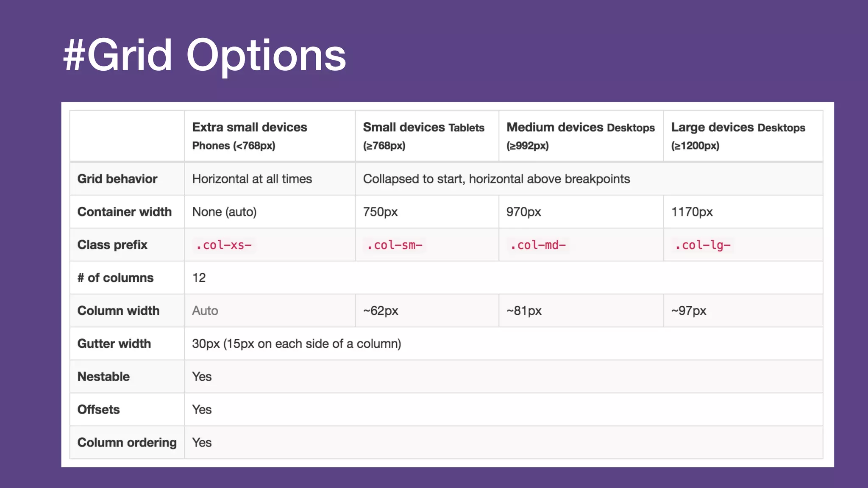
Task: Click the Grid behavior row label
Action: (117, 179)
